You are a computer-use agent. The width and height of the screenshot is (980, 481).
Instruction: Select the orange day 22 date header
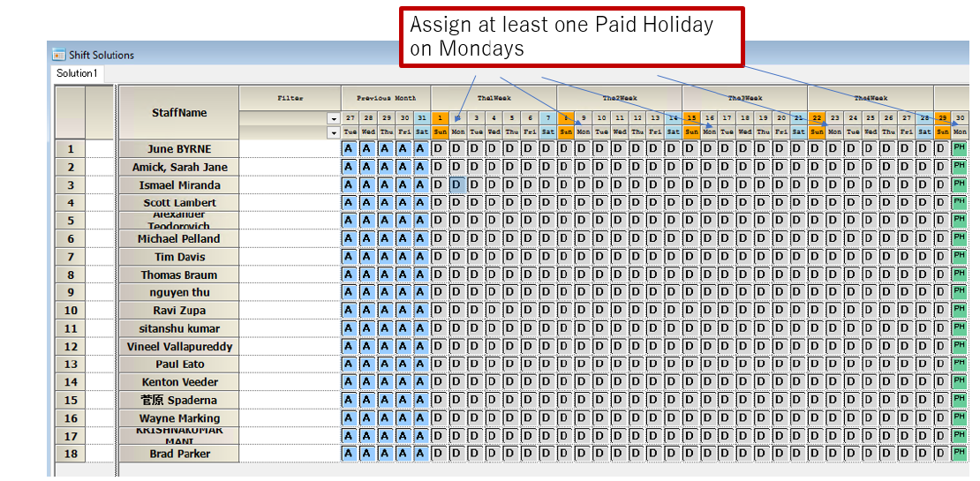(x=817, y=118)
